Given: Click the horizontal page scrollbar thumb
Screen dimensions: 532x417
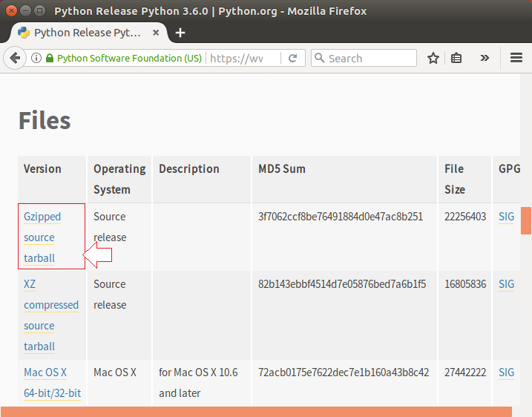Looking at the screenshot, I should click(x=256, y=412).
